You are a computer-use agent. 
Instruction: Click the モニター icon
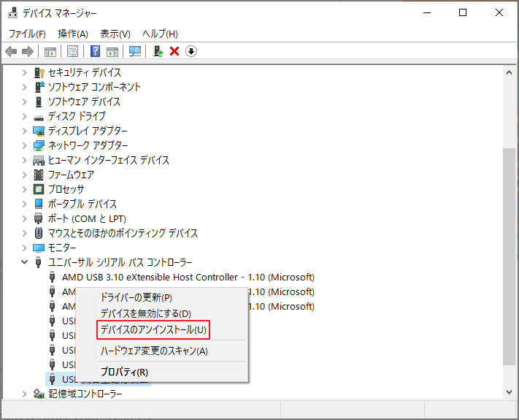39,248
